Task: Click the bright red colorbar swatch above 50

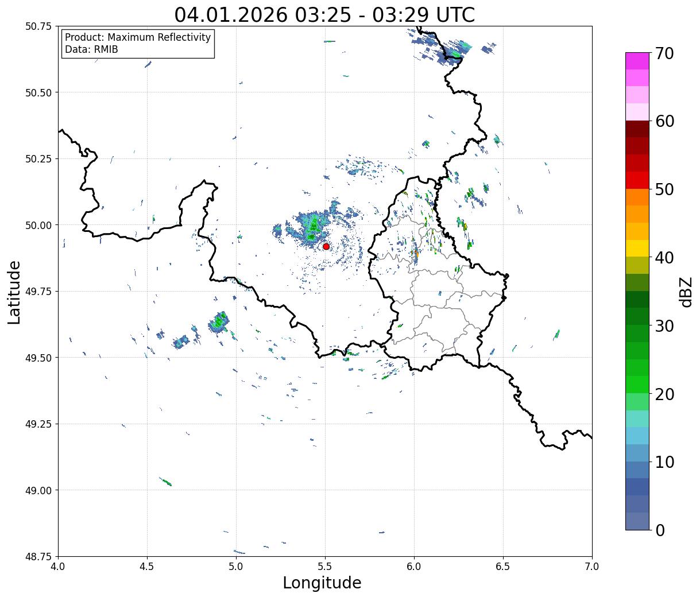Action: [x=637, y=180]
